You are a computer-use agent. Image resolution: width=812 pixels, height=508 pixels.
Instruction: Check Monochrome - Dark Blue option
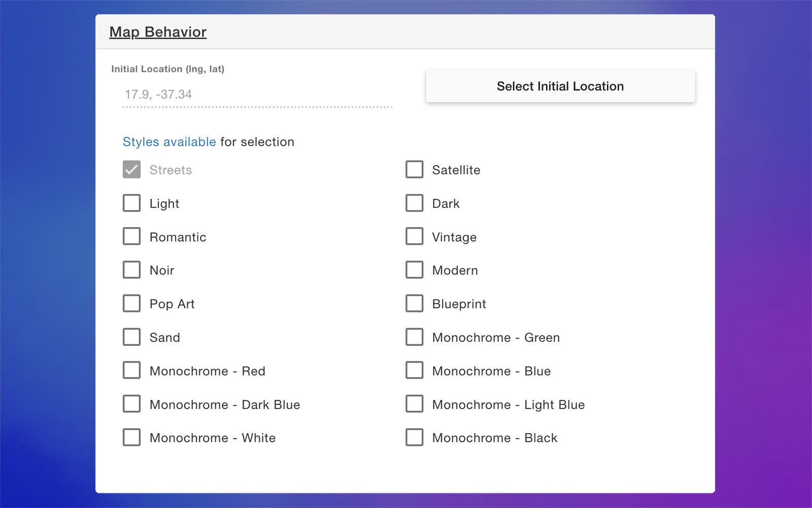pos(131,404)
